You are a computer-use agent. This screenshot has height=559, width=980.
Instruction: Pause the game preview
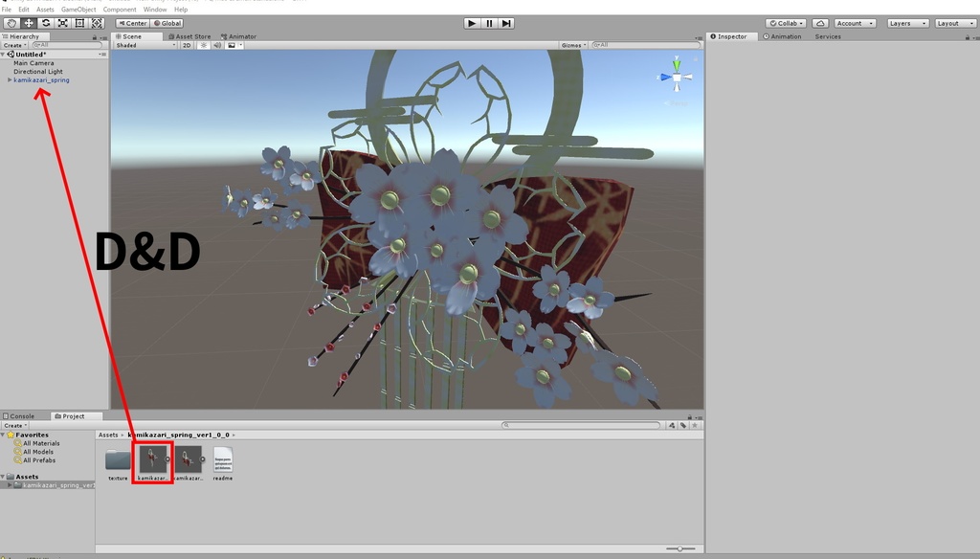pyautogui.click(x=489, y=23)
